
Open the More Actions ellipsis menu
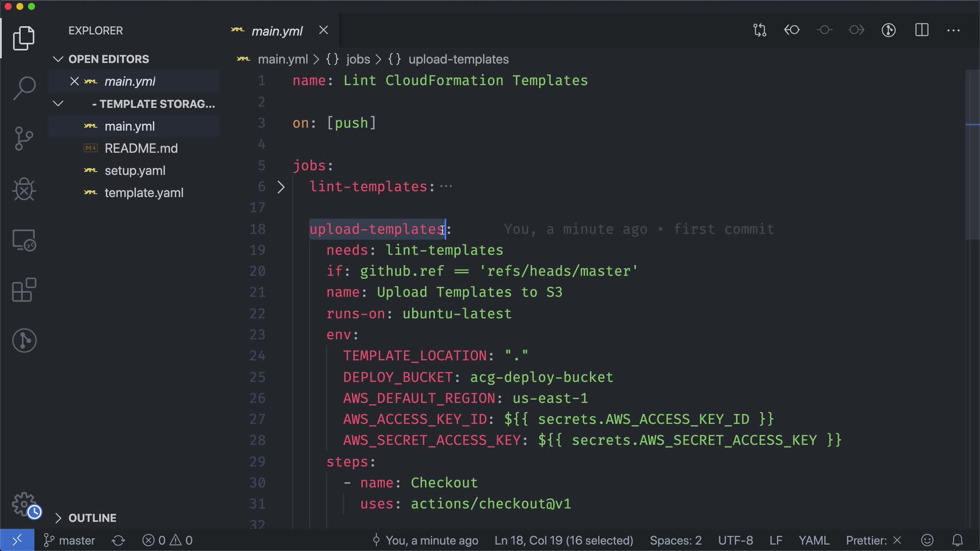[x=953, y=30]
